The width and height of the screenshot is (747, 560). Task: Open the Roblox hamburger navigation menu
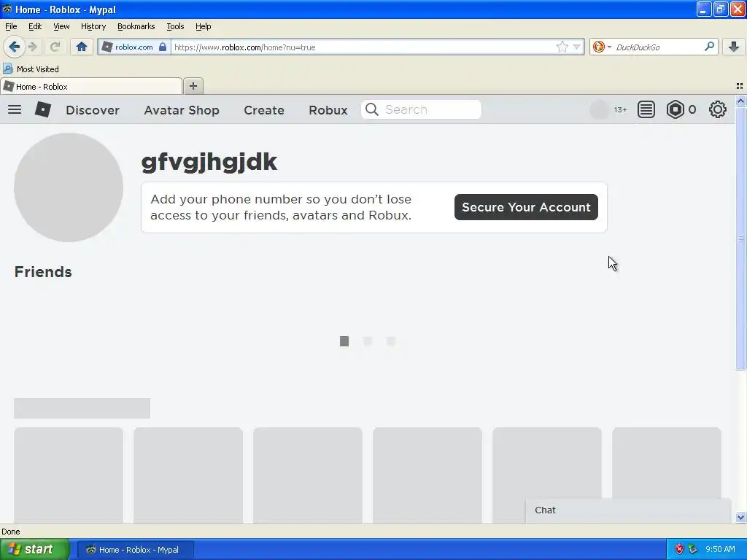(x=15, y=109)
